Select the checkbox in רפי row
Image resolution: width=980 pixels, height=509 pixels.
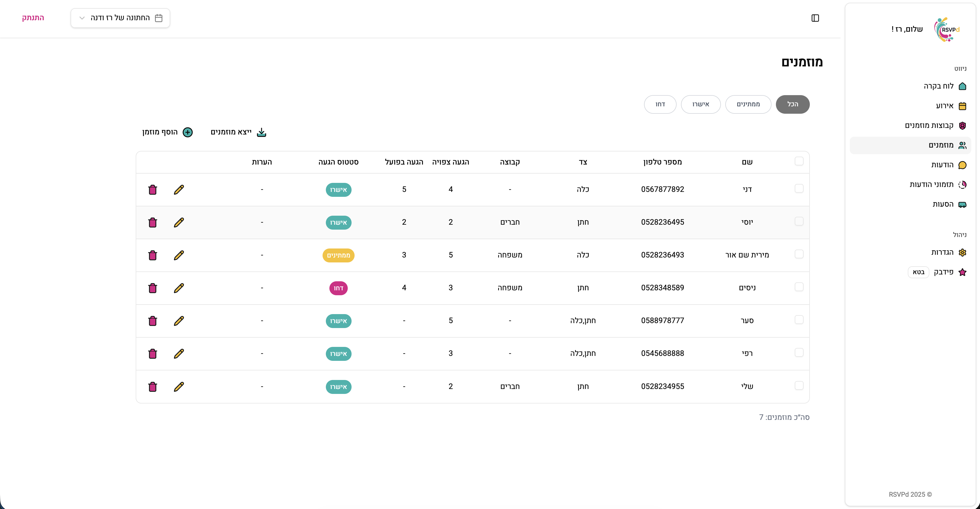tap(799, 353)
